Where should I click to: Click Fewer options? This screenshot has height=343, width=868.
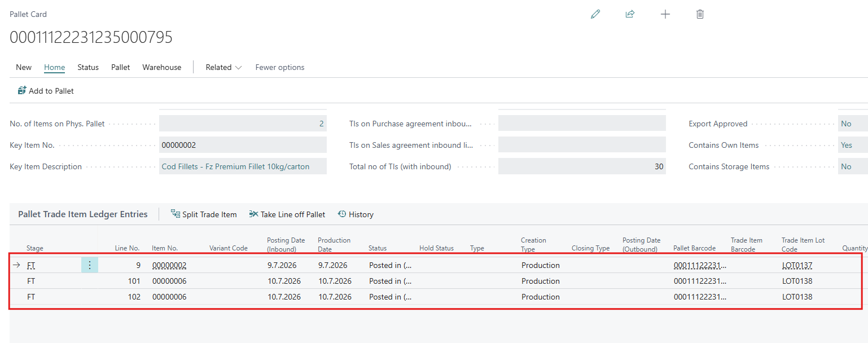(280, 67)
